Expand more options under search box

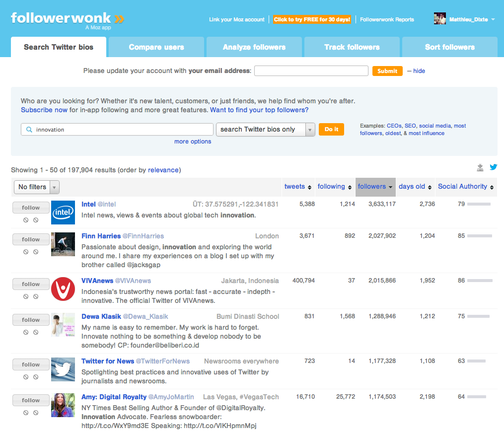click(x=193, y=142)
